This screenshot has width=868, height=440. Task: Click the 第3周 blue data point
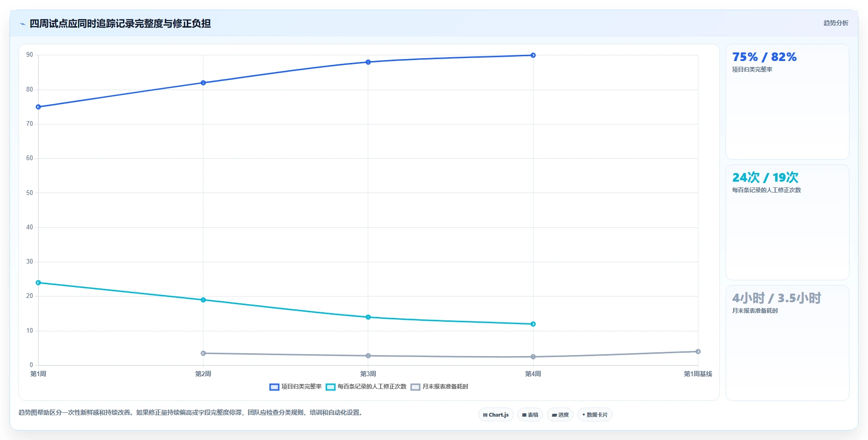(368, 62)
